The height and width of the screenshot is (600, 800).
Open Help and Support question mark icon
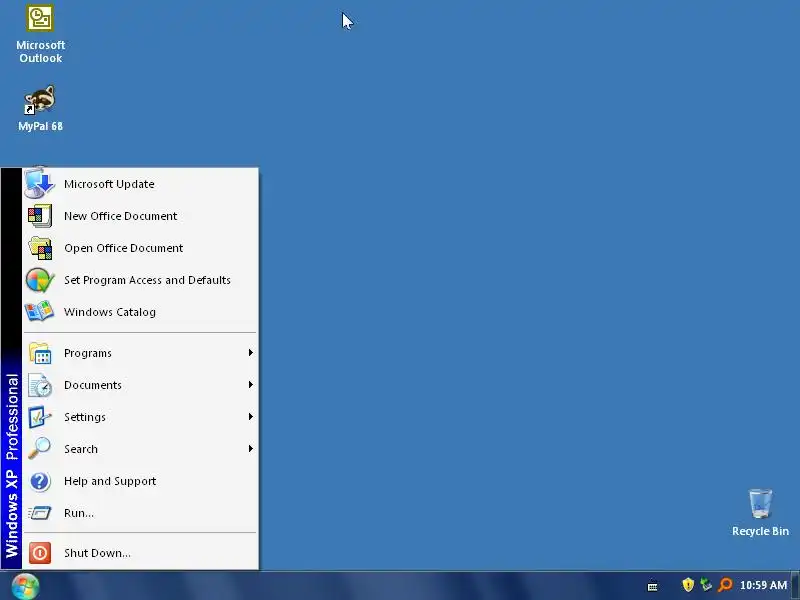pyautogui.click(x=40, y=481)
